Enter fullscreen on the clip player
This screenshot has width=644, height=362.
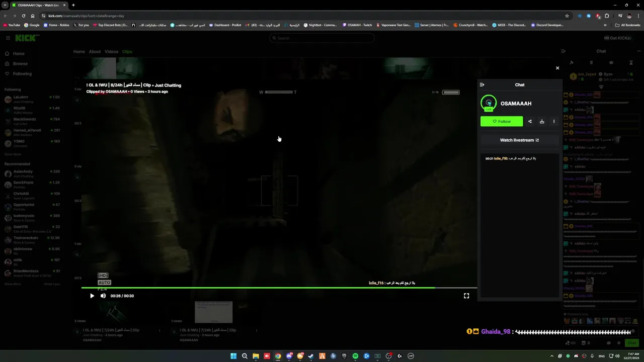466,296
